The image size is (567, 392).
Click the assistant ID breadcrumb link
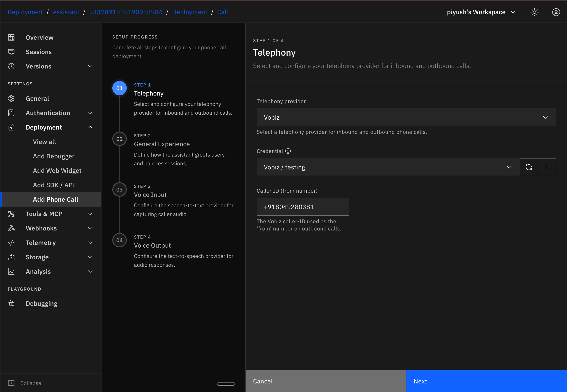pos(126,12)
